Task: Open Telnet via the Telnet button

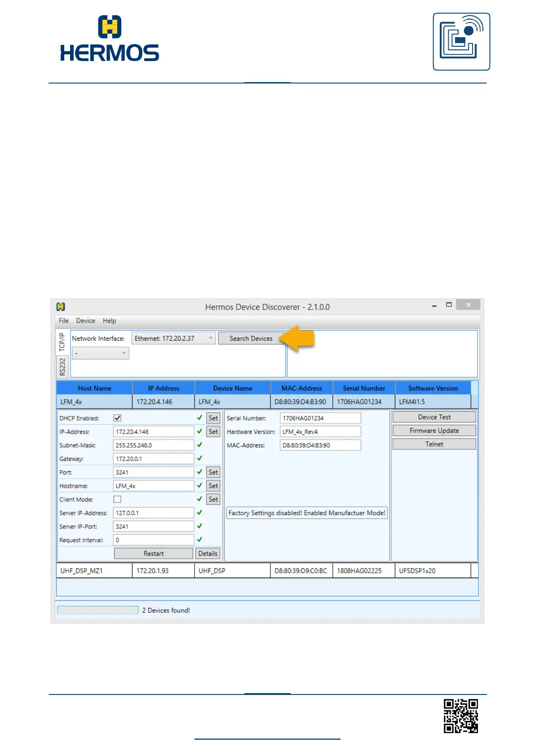Action: click(434, 444)
